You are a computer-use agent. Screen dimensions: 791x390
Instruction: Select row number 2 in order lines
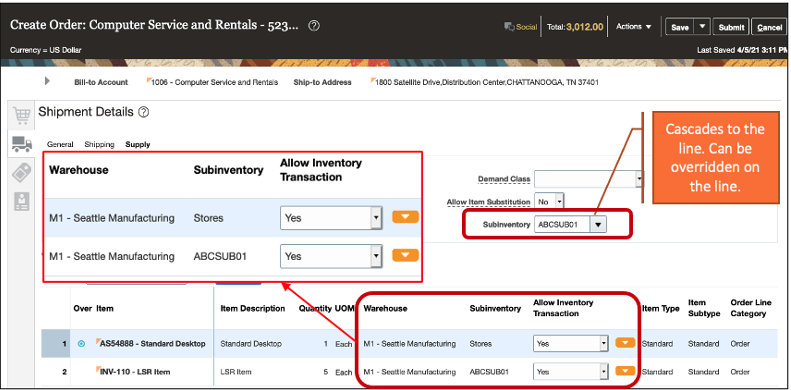click(56, 372)
